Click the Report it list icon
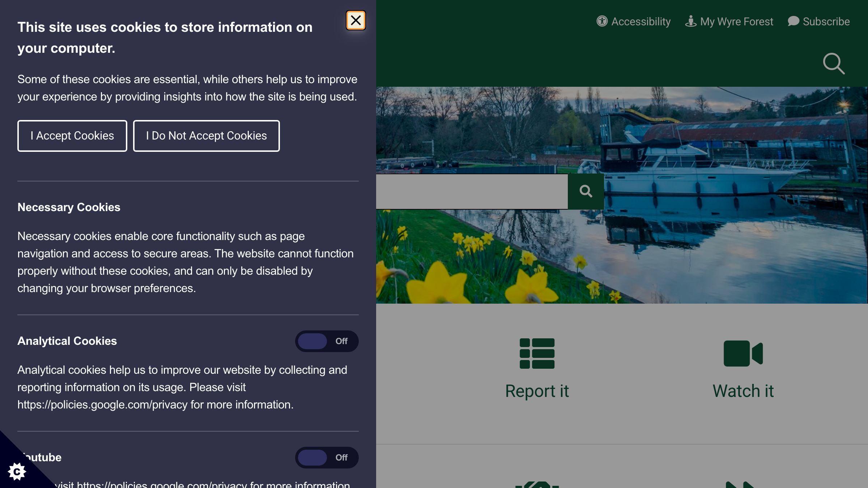 [537, 353]
